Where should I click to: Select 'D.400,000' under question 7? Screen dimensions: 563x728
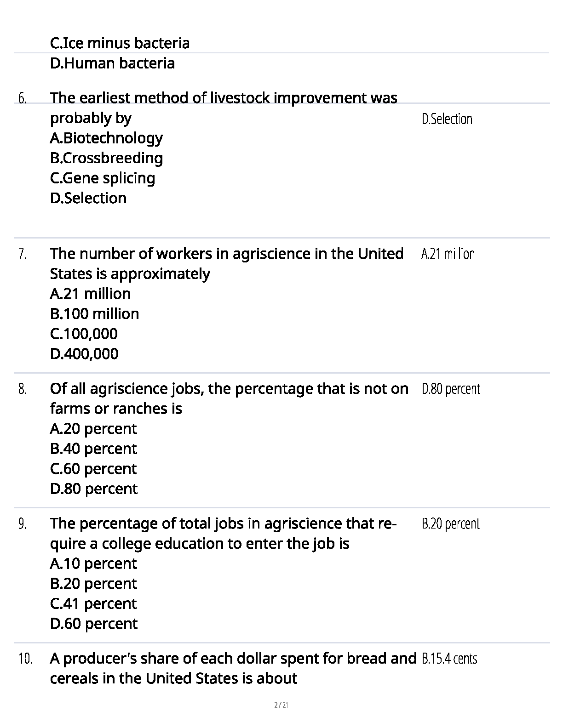[x=84, y=354]
